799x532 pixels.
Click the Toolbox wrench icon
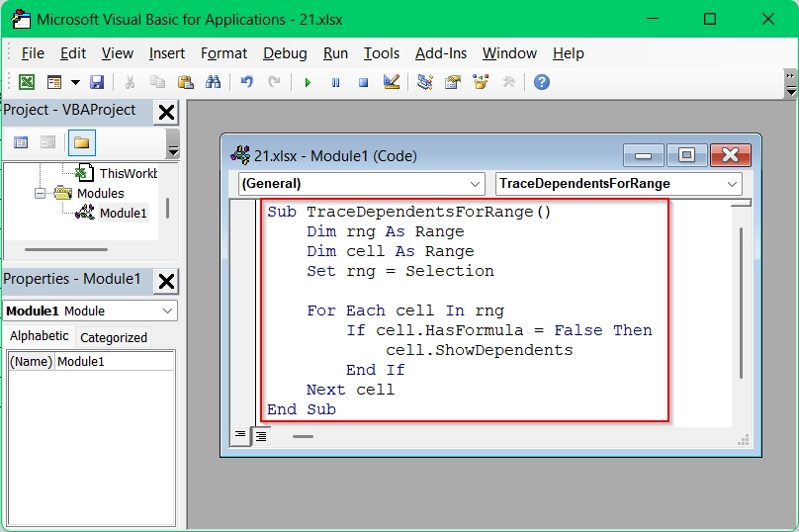(508, 82)
